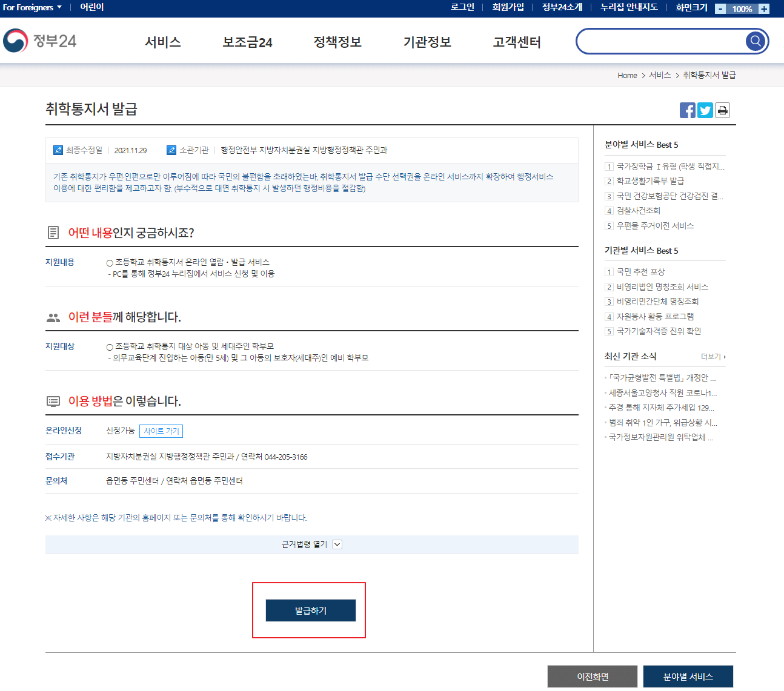
Task: Open news 국가균형발전 특별법 개정안
Action: point(662,378)
